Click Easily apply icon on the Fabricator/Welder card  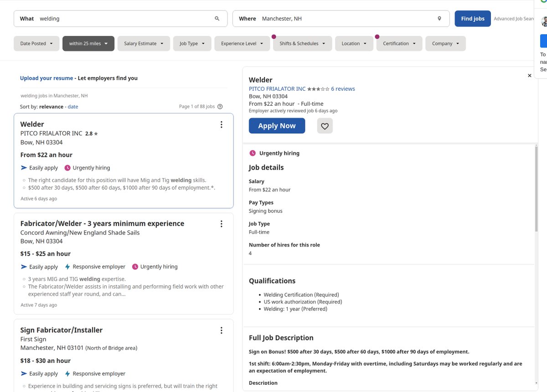click(x=24, y=267)
